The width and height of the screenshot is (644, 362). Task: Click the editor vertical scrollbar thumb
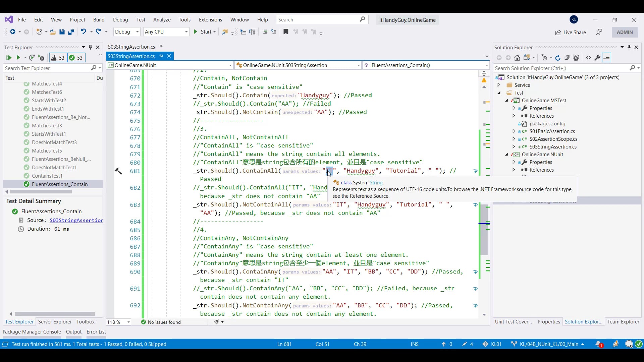click(x=484, y=230)
